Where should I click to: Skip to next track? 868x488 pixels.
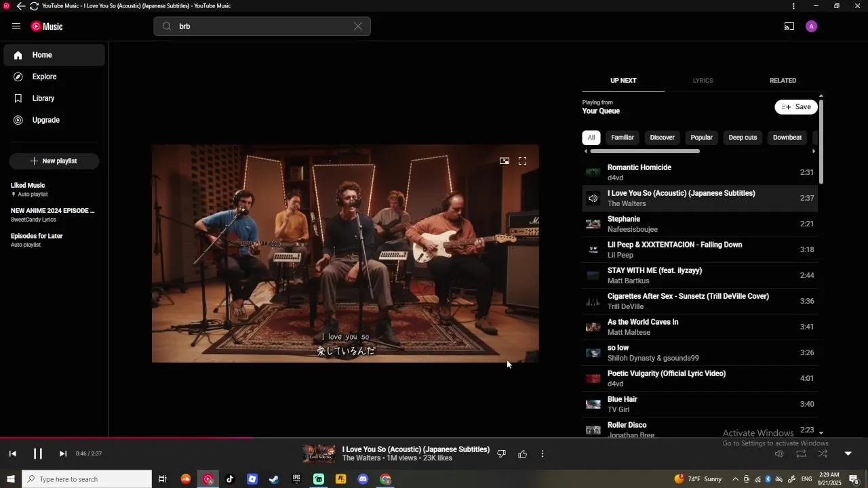(62, 454)
